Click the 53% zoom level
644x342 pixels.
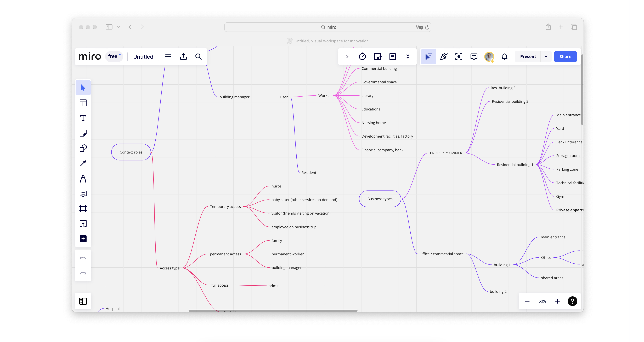coord(542,301)
